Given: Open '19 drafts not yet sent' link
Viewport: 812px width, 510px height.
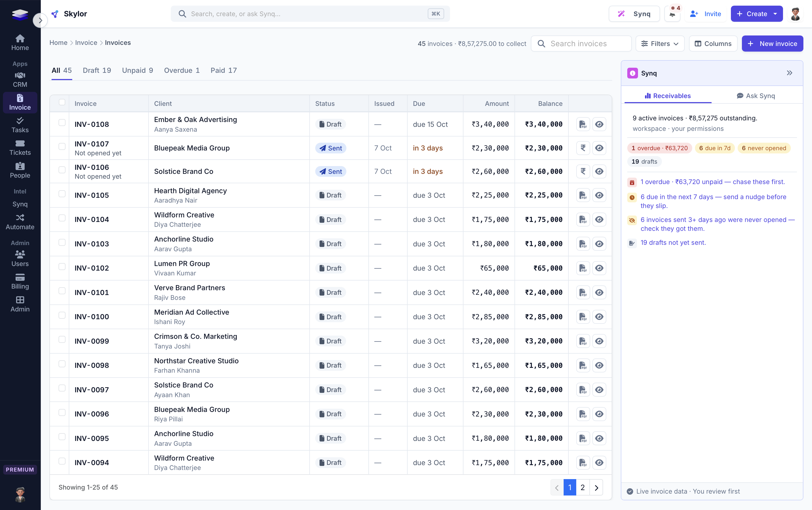Looking at the screenshot, I should click(673, 243).
